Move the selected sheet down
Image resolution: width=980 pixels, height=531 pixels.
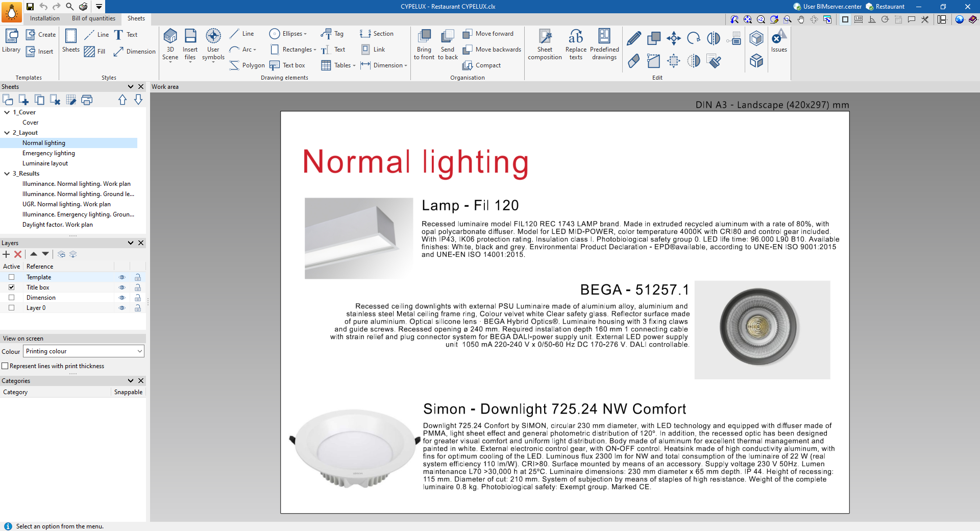(x=138, y=100)
